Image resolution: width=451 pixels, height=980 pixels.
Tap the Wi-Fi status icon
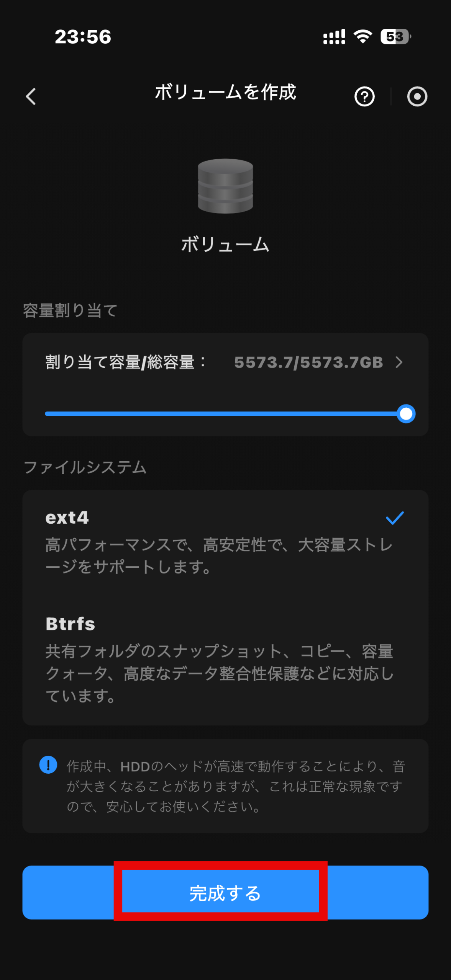pyautogui.click(x=362, y=37)
